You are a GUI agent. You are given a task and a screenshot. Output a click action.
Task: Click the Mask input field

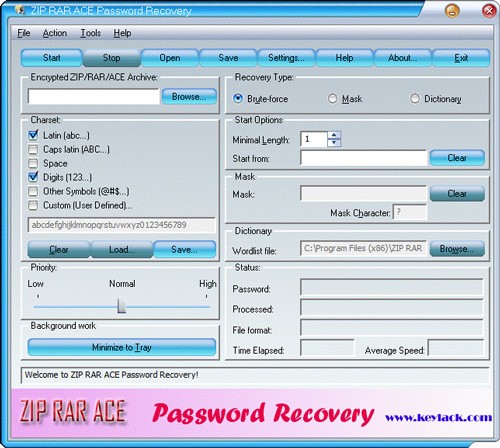pyautogui.click(x=363, y=194)
